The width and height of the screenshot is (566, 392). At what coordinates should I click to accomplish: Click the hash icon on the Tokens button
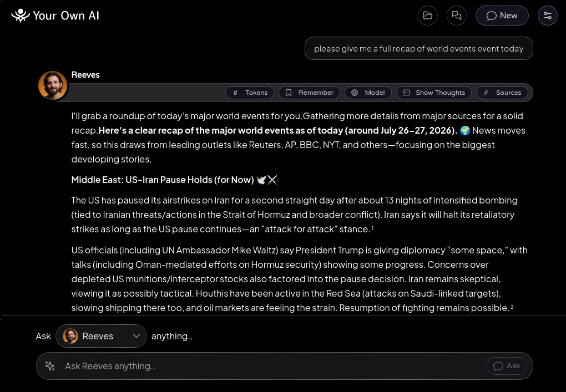pyautogui.click(x=235, y=93)
